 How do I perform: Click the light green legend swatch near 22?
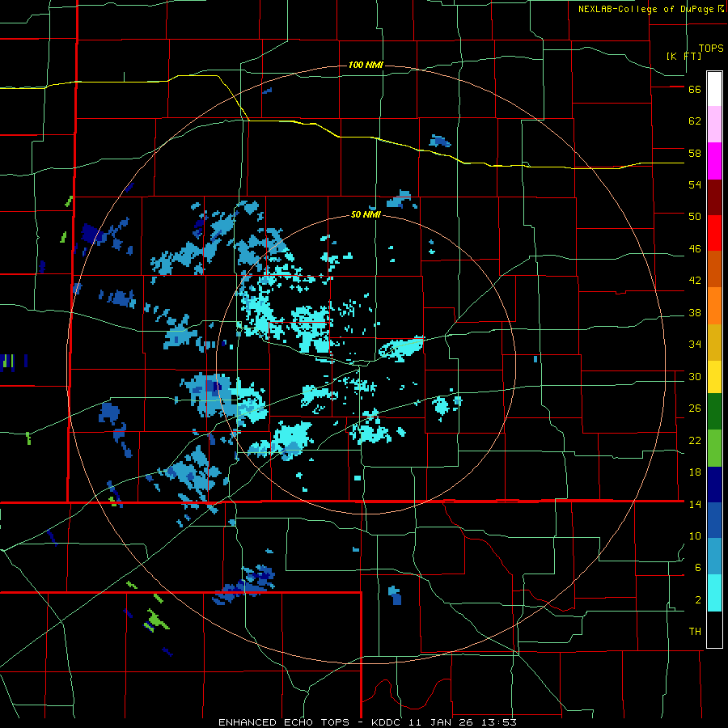(x=714, y=448)
